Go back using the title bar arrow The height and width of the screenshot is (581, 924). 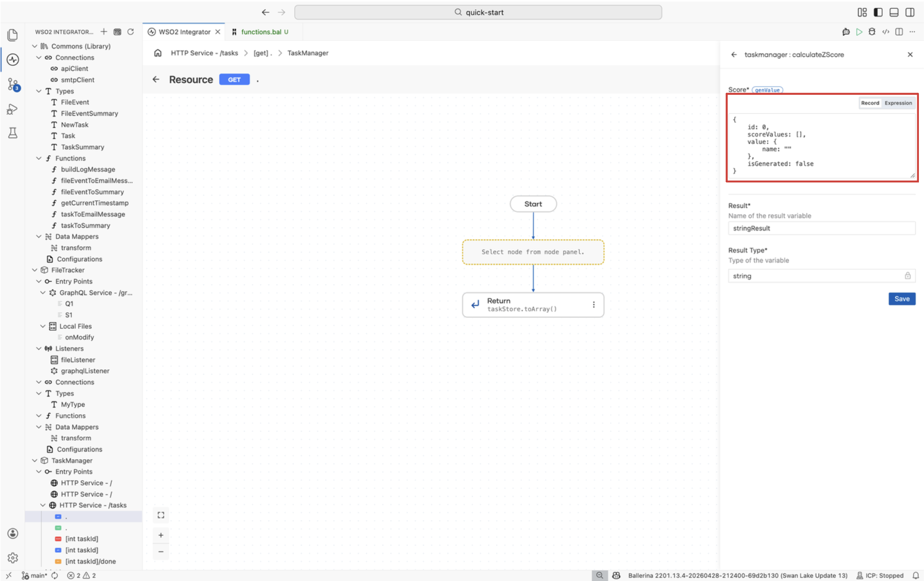[x=265, y=12]
